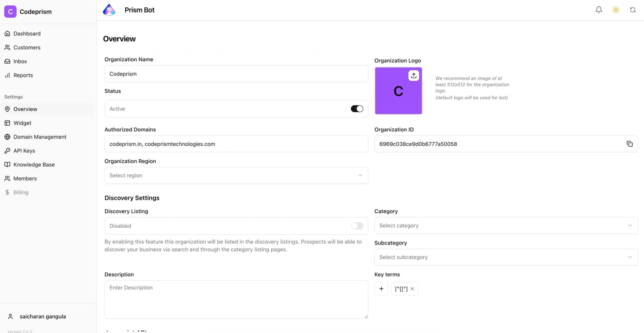Screen dimensions: 644x333
Task: Copy the Organization ID
Action: click(x=630, y=144)
